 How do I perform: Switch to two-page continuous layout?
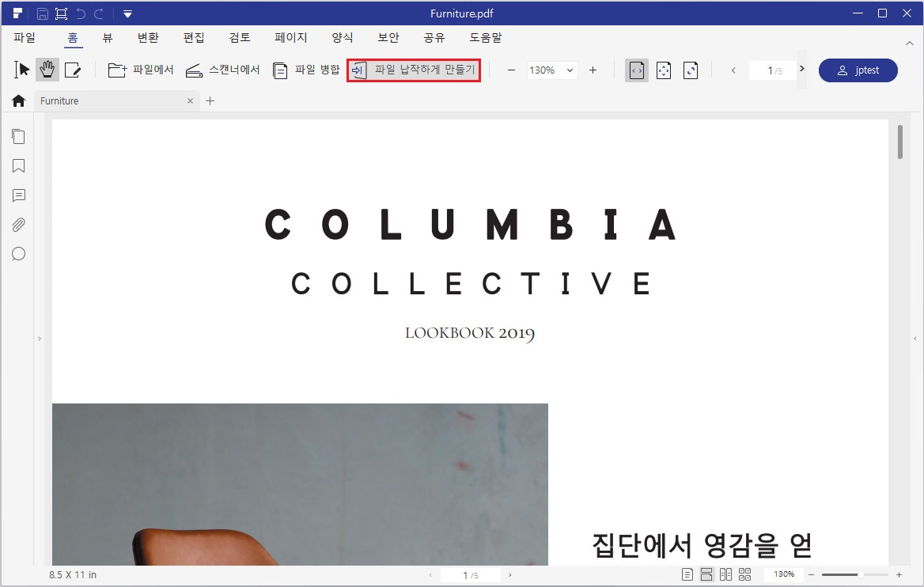[x=745, y=574]
